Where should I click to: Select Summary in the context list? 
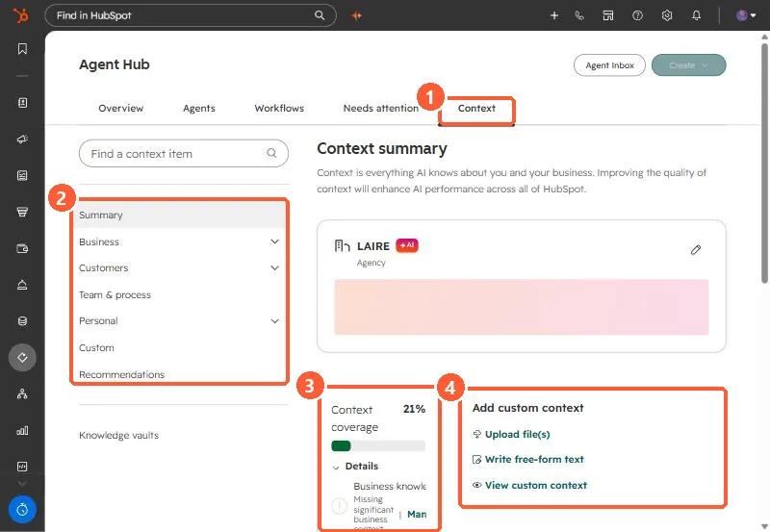click(x=180, y=215)
